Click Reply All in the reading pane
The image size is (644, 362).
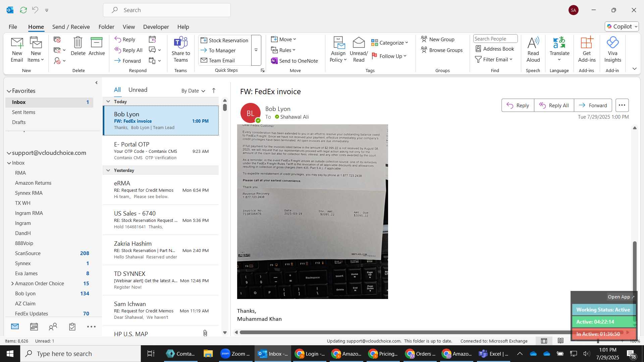pyautogui.click(x=554, y=105)
